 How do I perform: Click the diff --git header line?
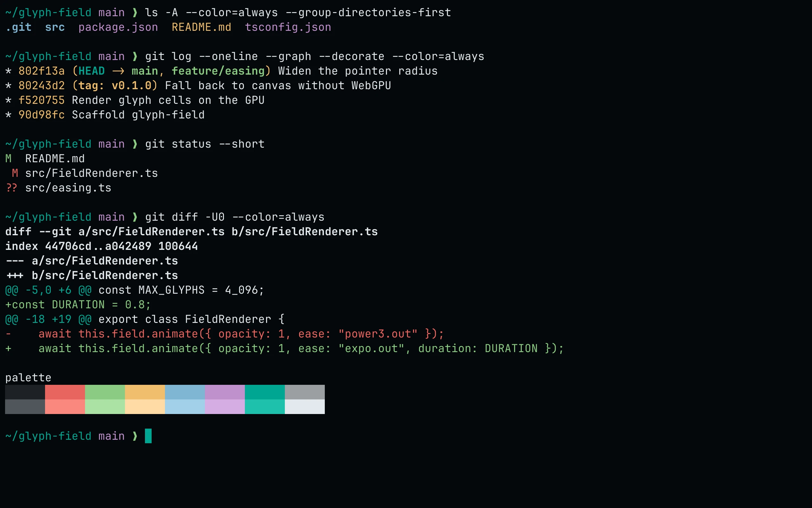tap(192, 232)
